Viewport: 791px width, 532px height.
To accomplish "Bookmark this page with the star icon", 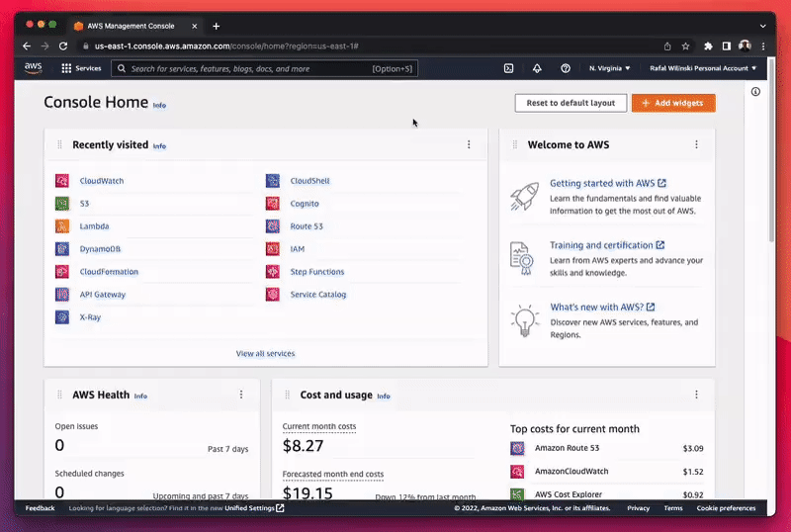I will click(x=685, y=45).
